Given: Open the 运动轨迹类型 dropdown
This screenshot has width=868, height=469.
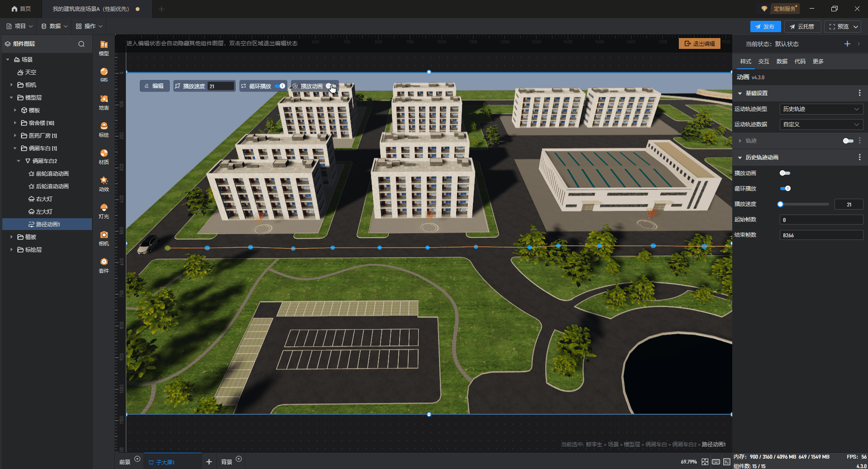Looking at the screenshot, I should pyautogui.click(x=821, y=109).
